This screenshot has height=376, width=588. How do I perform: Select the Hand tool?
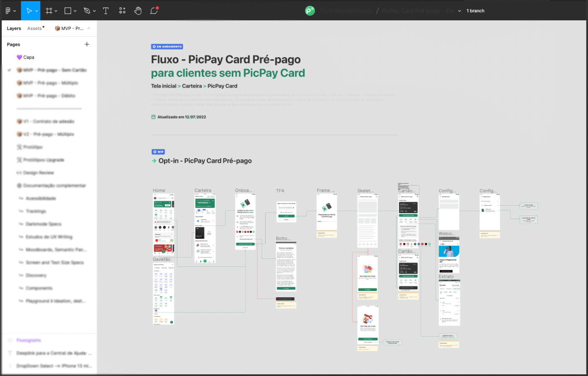[138, 11]
